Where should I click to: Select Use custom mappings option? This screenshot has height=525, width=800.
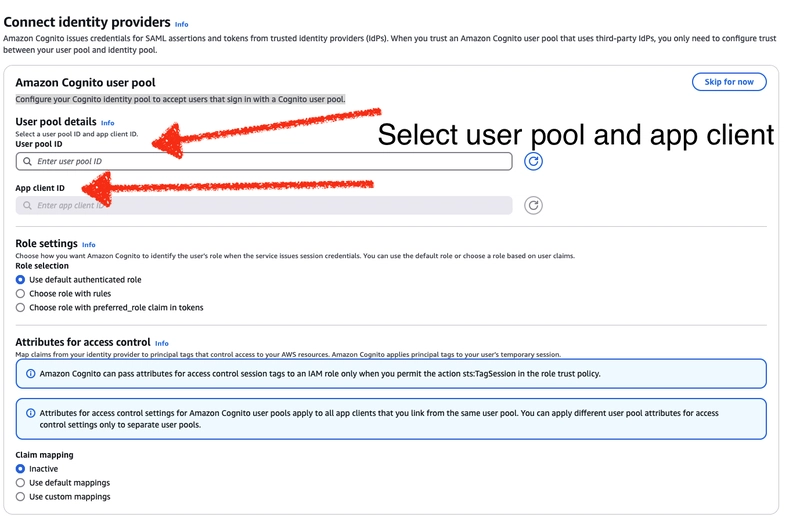20,497
